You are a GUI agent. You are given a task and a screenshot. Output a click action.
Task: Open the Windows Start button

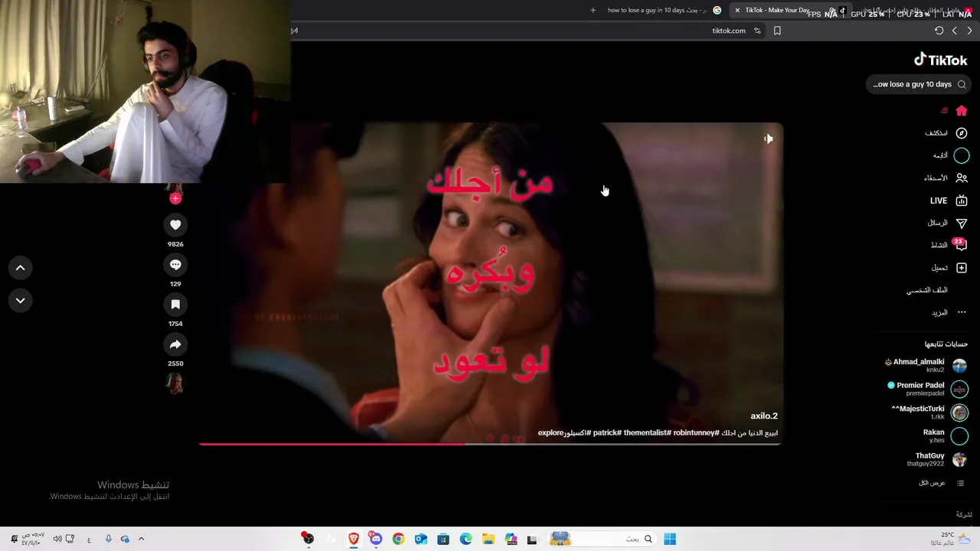tap(670, 539)
